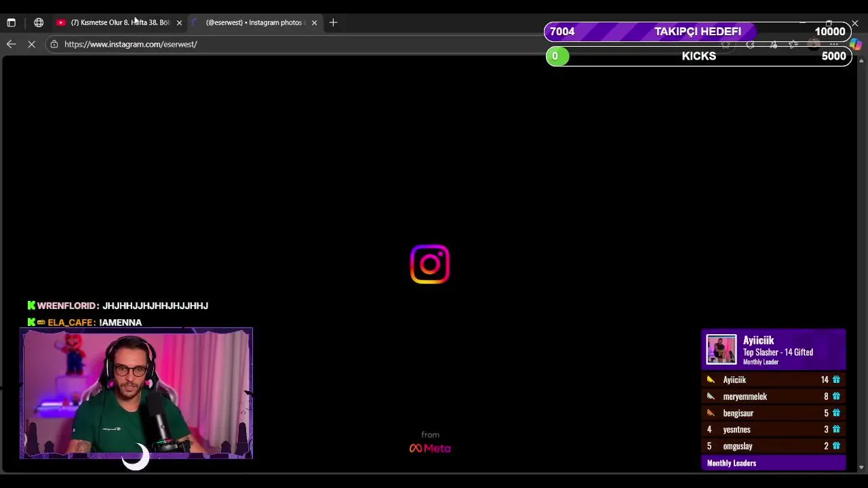This screenshot has height=488, width=868.
Task: Click the page scrollbar down arrow
Action: pyautogui.click(x=861, y=467)
